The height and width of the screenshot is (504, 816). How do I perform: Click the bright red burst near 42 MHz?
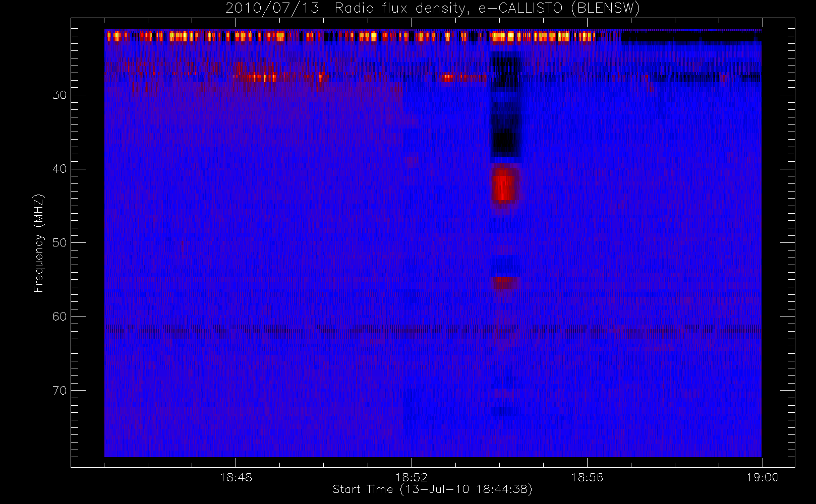(x=505, y=185)
